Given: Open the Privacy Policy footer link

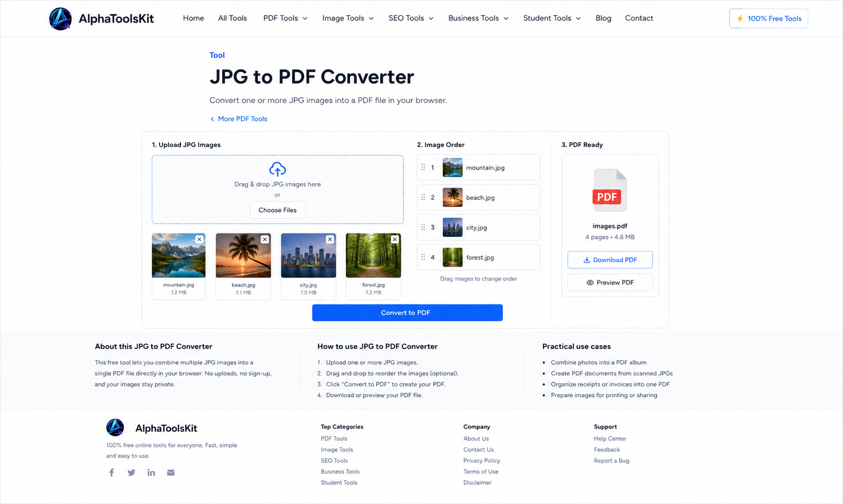Looking at the screenshot, I should pyautogui.click(x=482, y=460).
